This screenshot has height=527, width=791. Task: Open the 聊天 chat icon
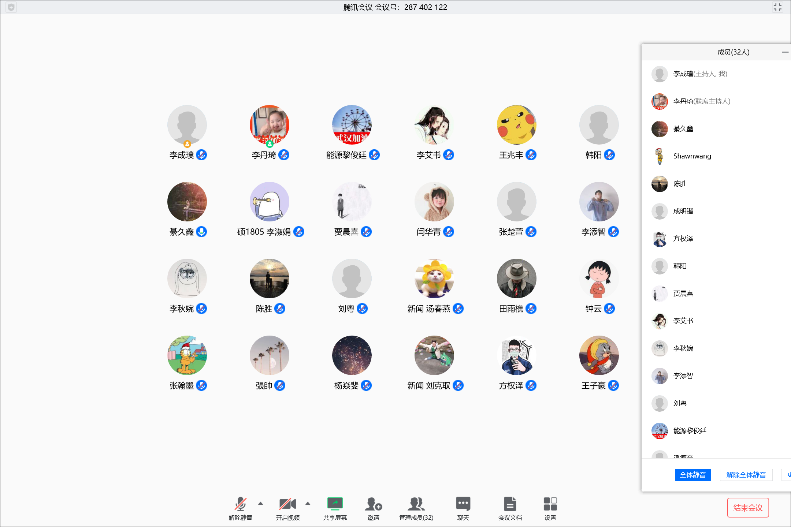click(x=463, y=504)
